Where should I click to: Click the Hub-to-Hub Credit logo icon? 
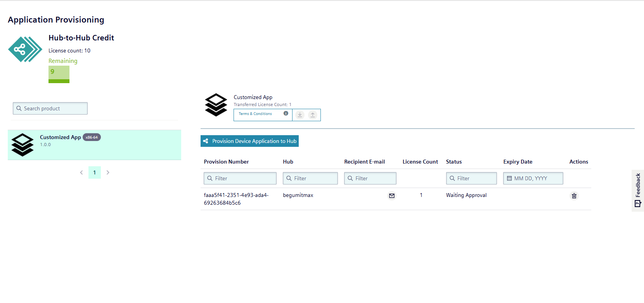coord(25,49)
